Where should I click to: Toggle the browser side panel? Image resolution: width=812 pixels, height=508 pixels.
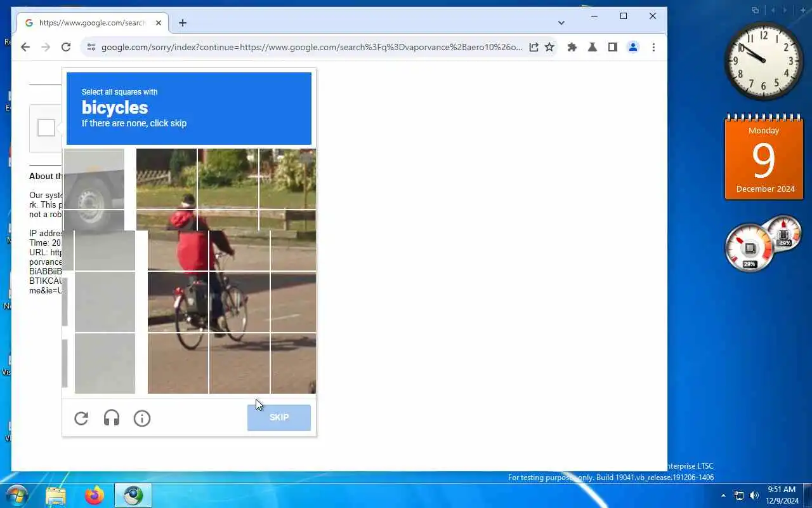click(613, 47)
